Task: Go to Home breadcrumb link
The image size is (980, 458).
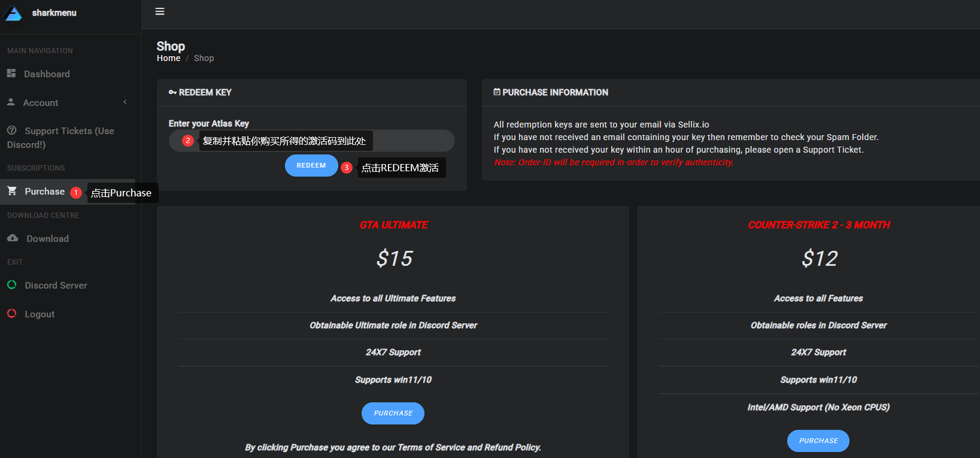Action: click(168, 58)
